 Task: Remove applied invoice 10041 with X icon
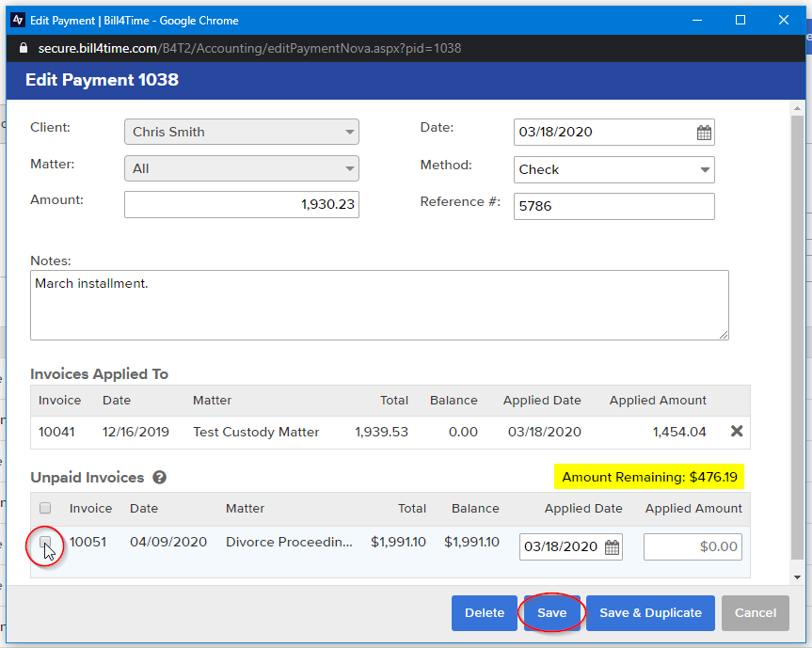(737, 431)
